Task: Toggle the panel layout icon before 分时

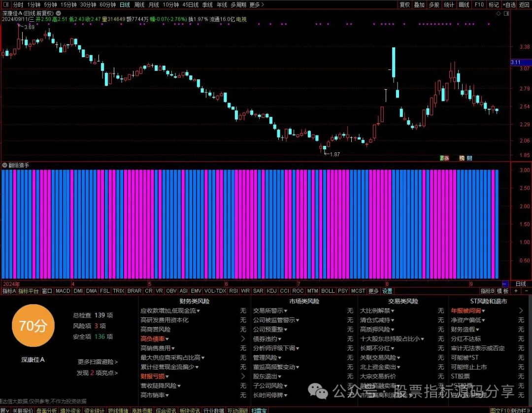Action: click(6, 4)
